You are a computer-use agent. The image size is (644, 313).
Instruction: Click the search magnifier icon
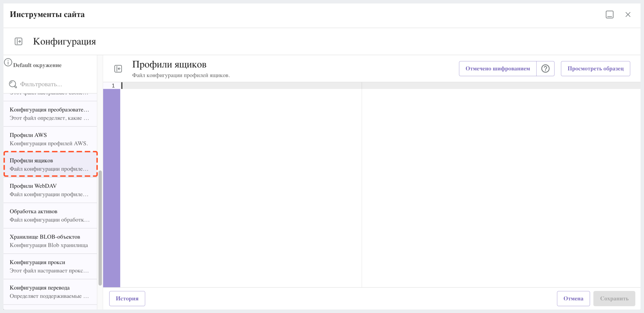[x=13, y=84]
